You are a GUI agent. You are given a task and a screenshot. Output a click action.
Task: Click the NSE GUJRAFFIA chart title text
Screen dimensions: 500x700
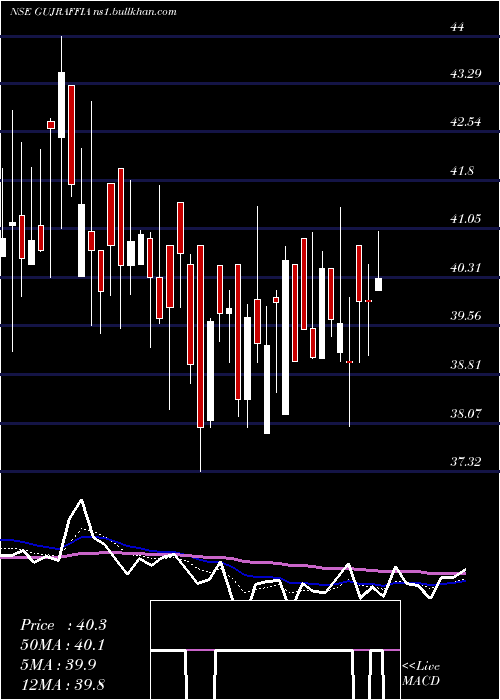click(x=93, y=11)
